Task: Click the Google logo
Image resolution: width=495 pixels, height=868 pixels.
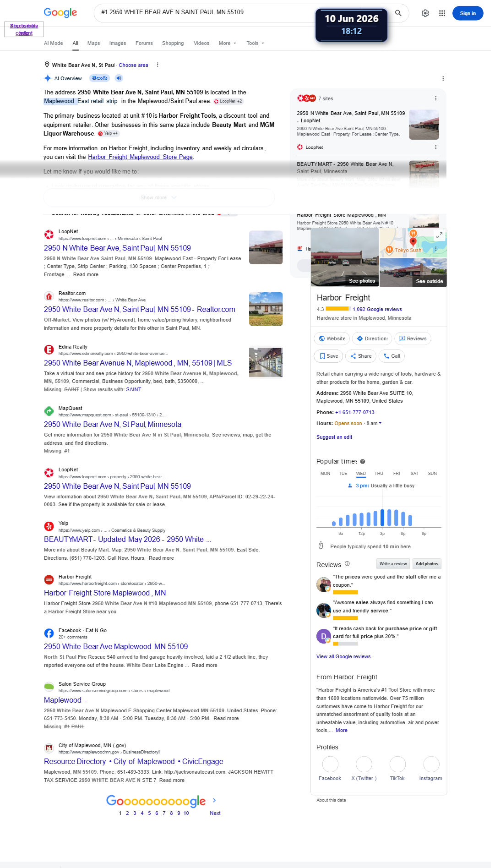Action: (x=60, y=13)
